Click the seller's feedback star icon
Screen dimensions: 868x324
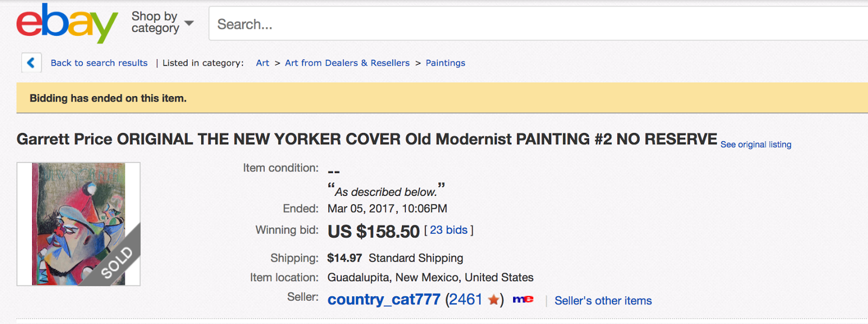tap(493, 300)
